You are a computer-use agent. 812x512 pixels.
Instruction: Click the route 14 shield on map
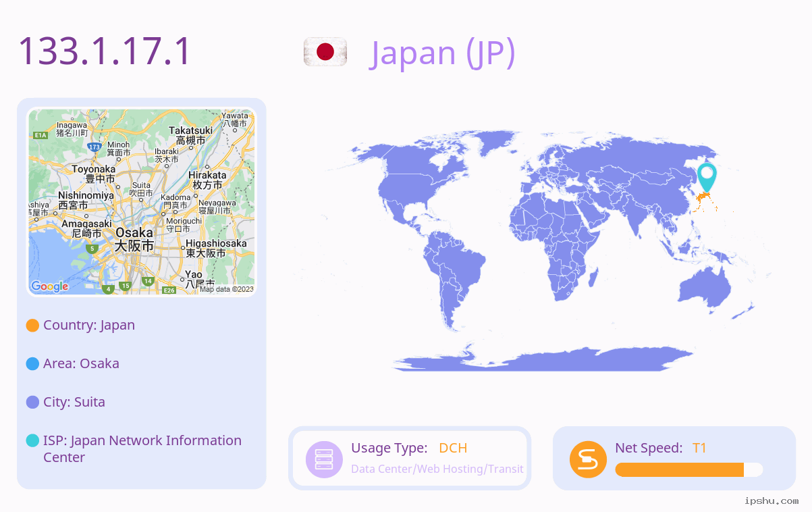point(148,280)
